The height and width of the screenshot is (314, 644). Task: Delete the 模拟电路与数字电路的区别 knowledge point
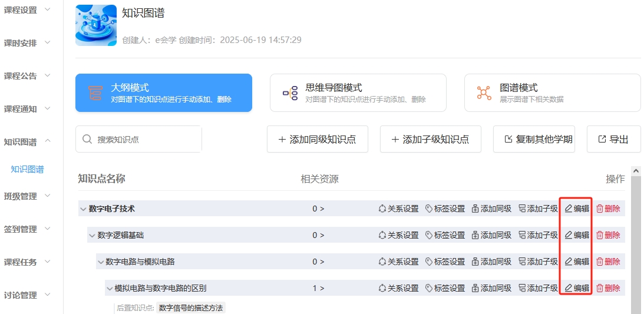click(x=608, y=288)
